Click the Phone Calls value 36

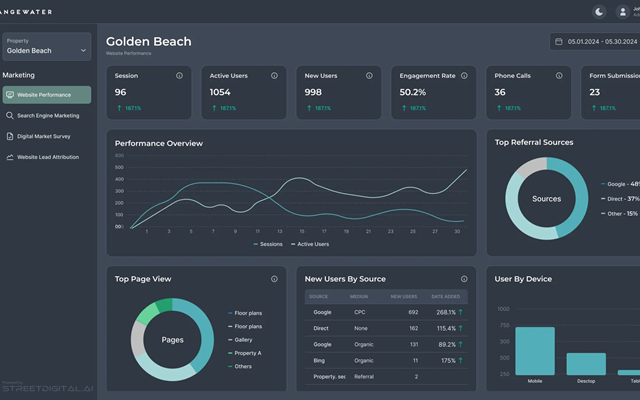pos(500,92)
